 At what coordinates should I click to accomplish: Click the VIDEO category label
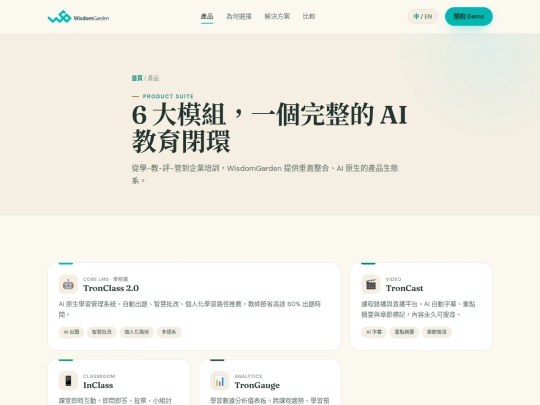393,279
